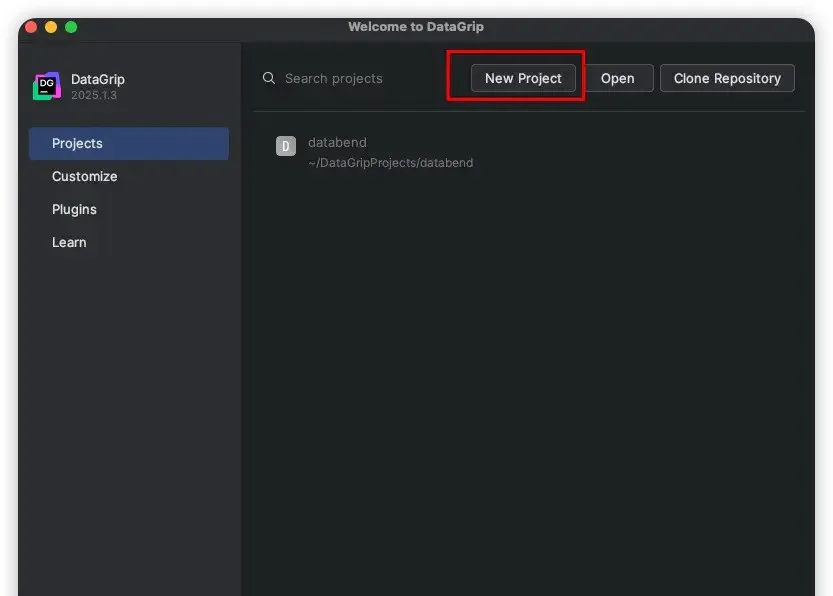Open the Customize sidebar tab

pos(129,176)
